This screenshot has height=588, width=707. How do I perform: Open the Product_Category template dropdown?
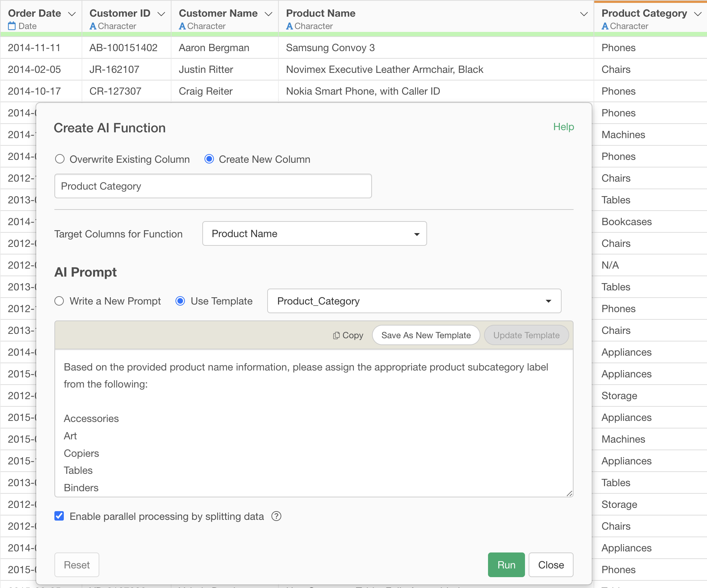point(414,301)
